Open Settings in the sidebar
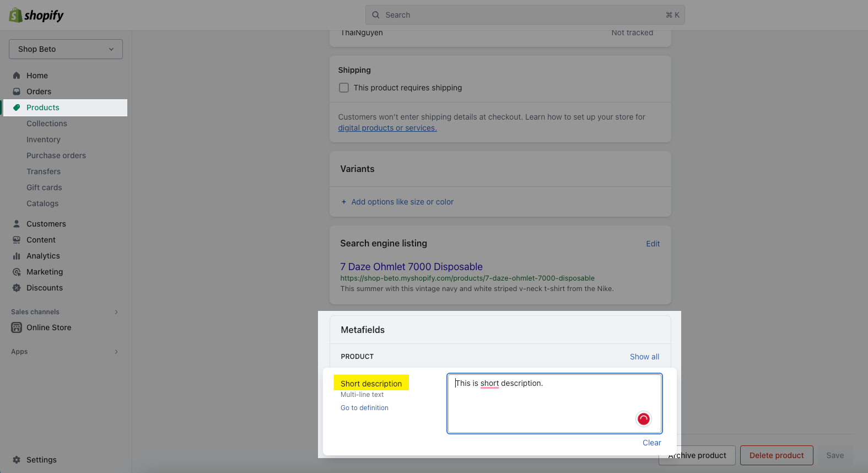 (41, 460)
